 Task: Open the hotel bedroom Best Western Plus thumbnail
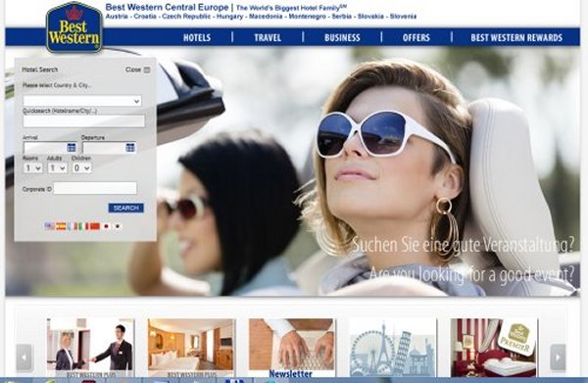click(x=191, y=348)
